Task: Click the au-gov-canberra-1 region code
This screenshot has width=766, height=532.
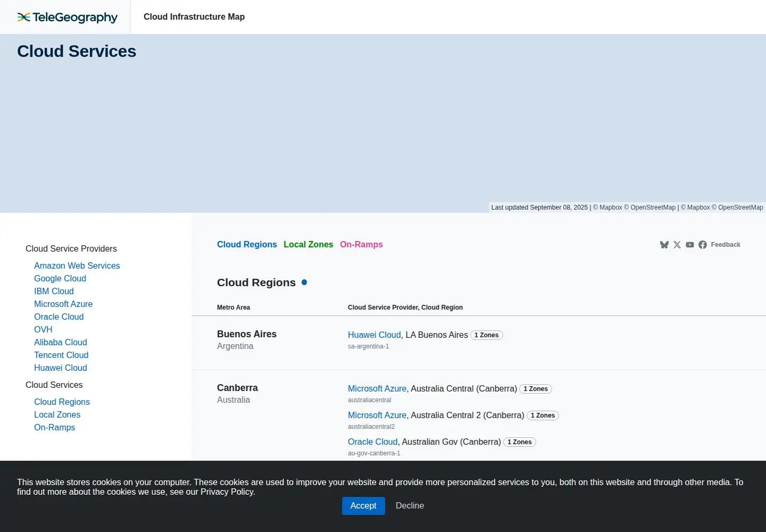Action: [x=374, y=453]
